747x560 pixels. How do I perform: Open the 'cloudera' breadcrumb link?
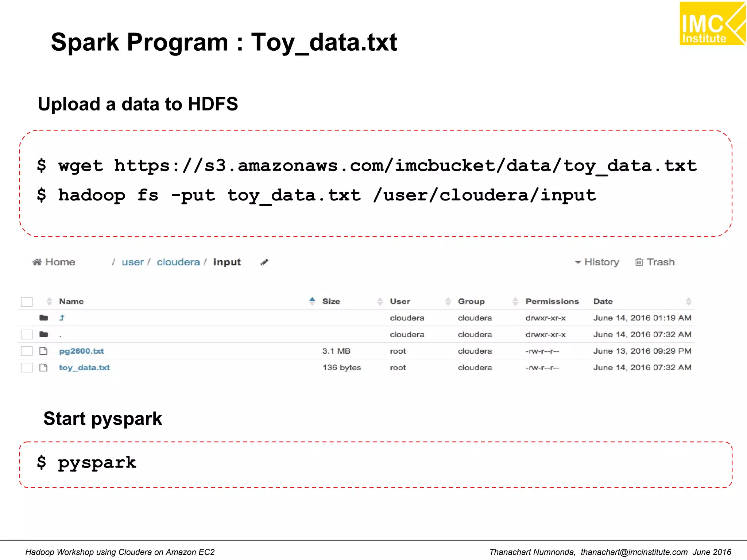pos(178,262)
